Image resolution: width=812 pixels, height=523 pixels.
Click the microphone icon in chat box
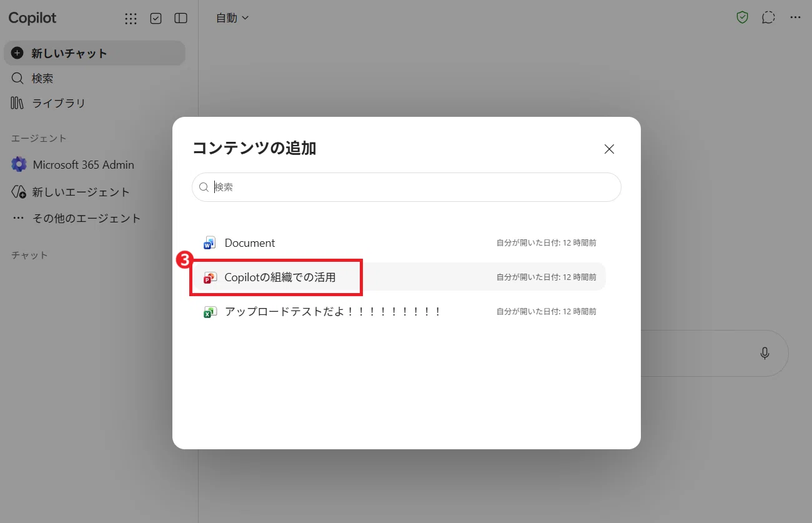point(765,354)
